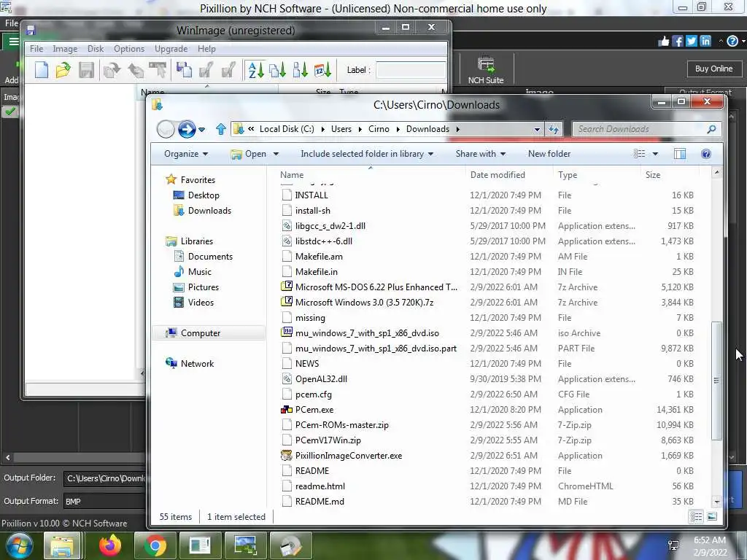747x560 pixels.
Task: Open the view options dropdown arrow
Action: tap(655, 154)
